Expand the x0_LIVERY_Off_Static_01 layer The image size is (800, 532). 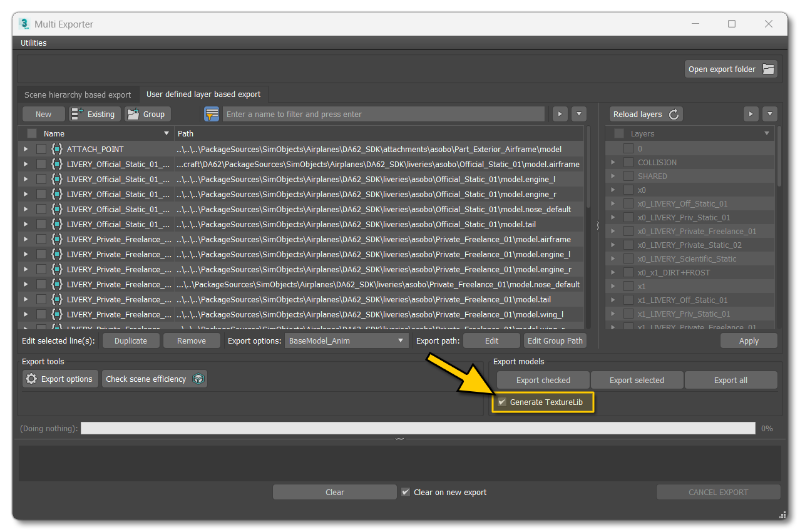(613, 203)
